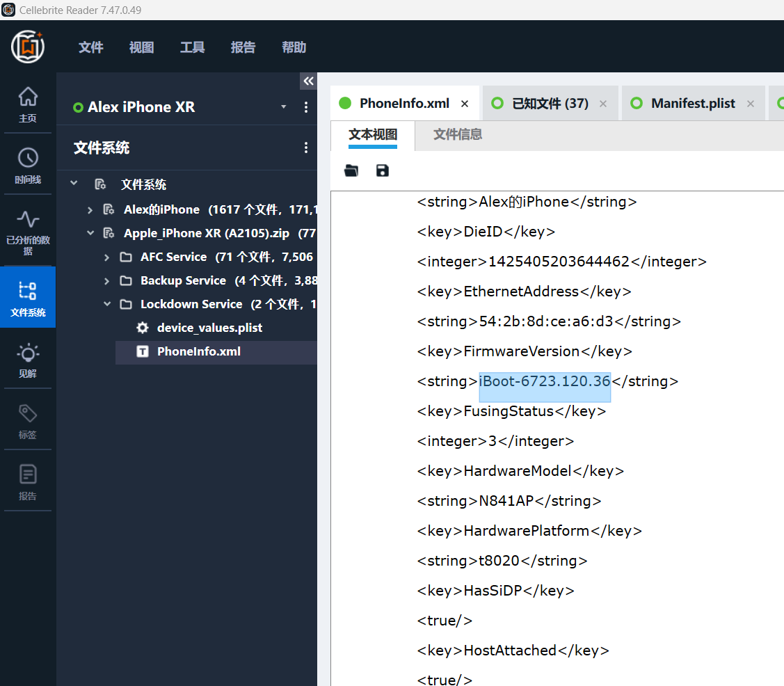Click green status dot on PhoneInfo.xml tab

[x=345, y=103]
